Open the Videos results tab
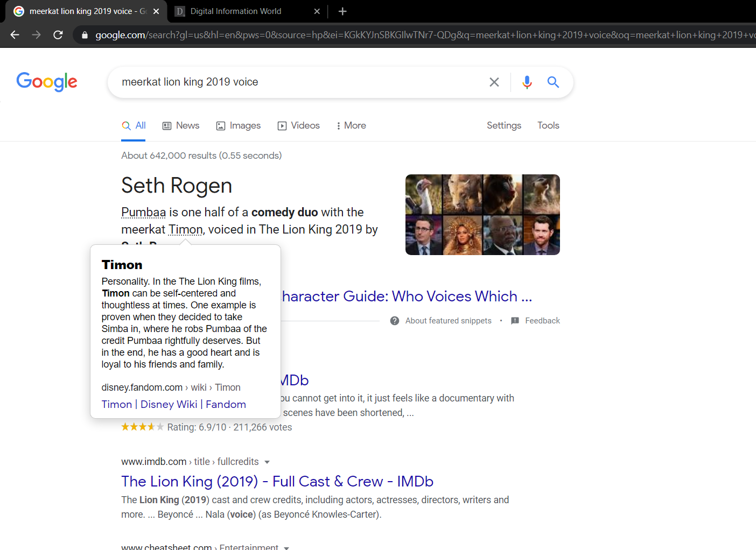The height and width of the screenshot is (550, 756). (x=299, y=125)
